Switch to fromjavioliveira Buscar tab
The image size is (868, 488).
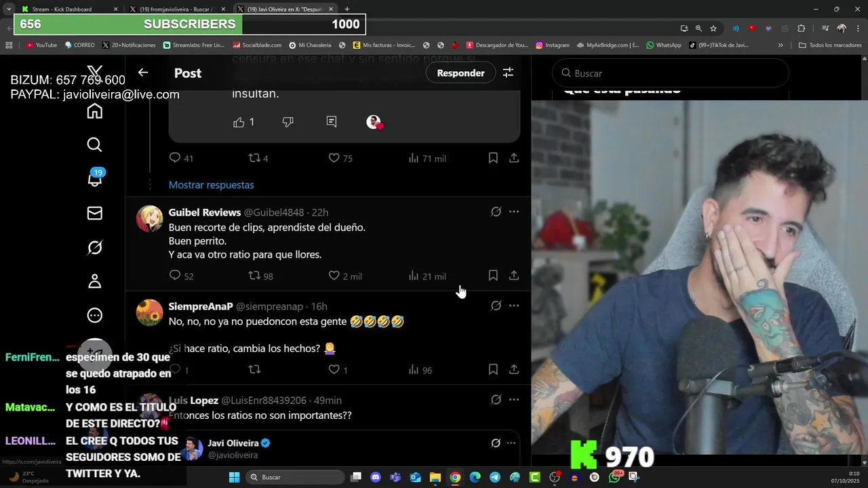177,9
